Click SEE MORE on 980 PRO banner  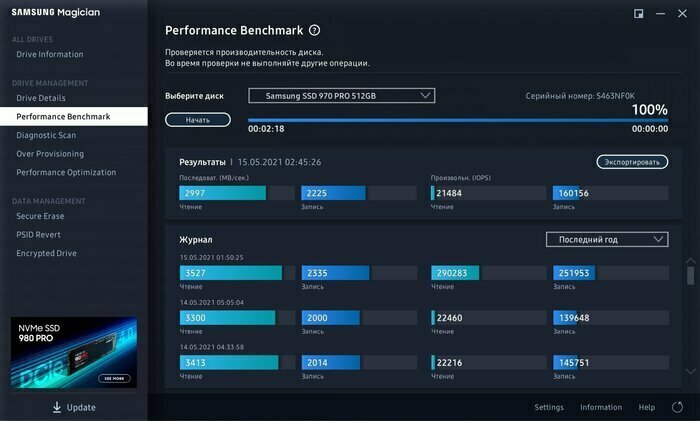pyautogui.click(x=113, y=379)
